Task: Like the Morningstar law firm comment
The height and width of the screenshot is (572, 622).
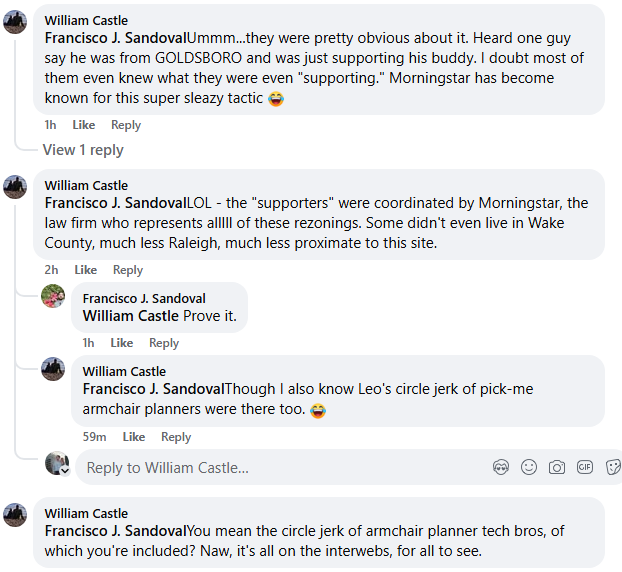Action: (86, 270)
